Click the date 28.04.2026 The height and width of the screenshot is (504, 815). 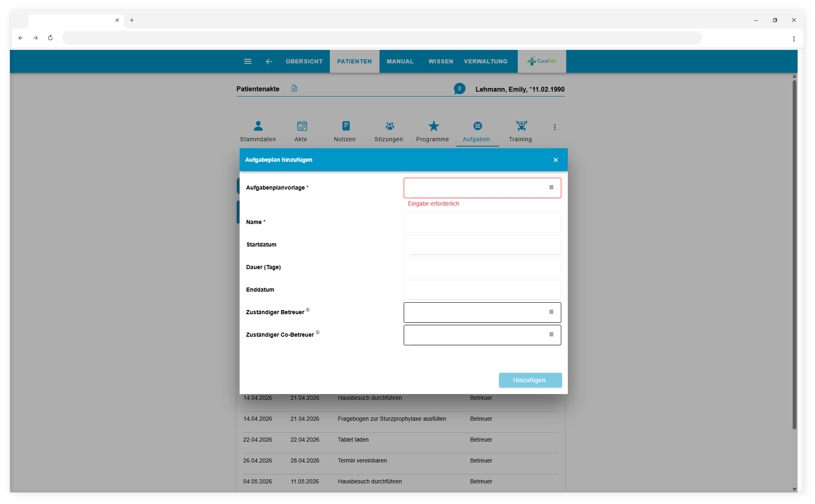click(x=305, y=461)
